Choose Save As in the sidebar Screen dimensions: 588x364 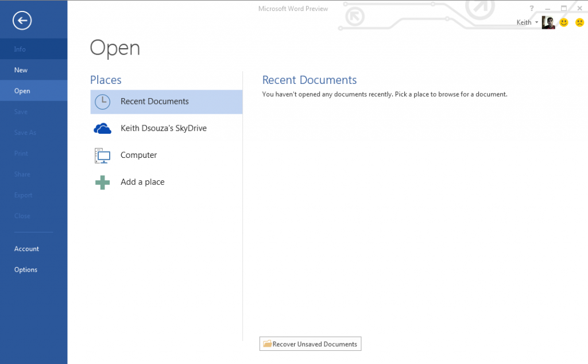pyautogui.click(x=34, y=132)
